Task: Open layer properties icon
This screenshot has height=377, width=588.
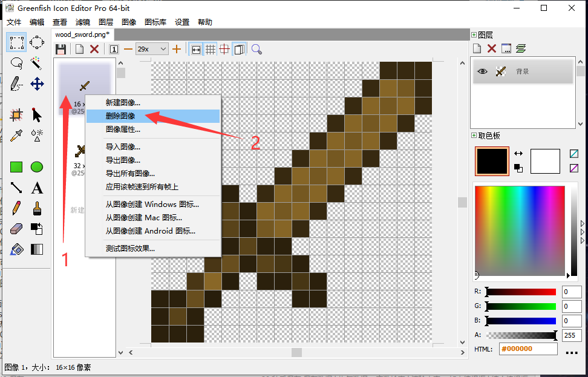Action: 506,48
